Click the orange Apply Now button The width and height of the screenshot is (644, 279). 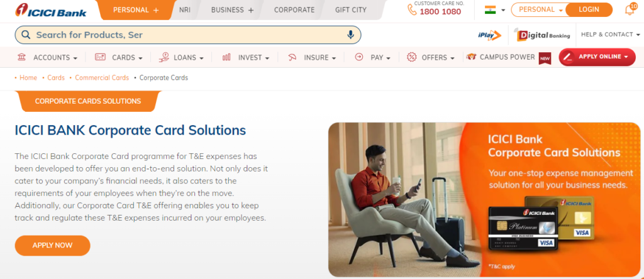pos(53,245)
